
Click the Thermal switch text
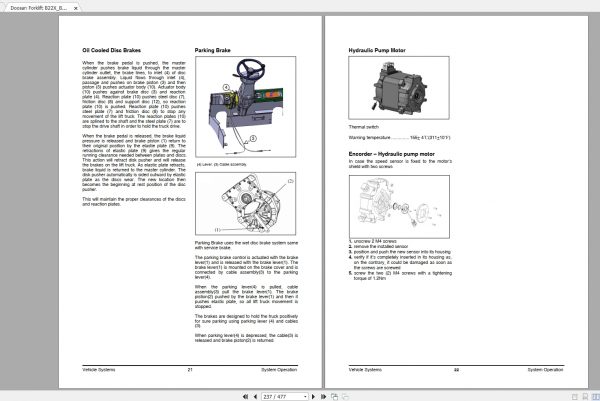click(364, 127)
